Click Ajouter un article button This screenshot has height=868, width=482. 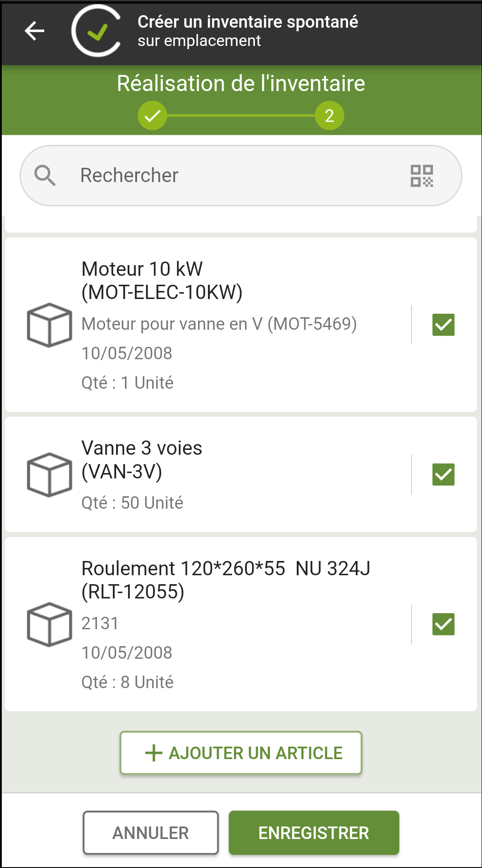pos(241,753)
